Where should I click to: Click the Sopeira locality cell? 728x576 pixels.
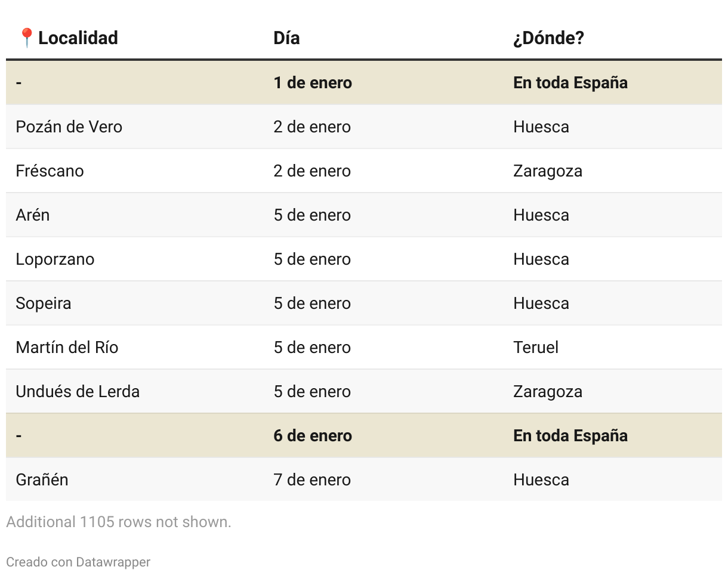point(44,304)
